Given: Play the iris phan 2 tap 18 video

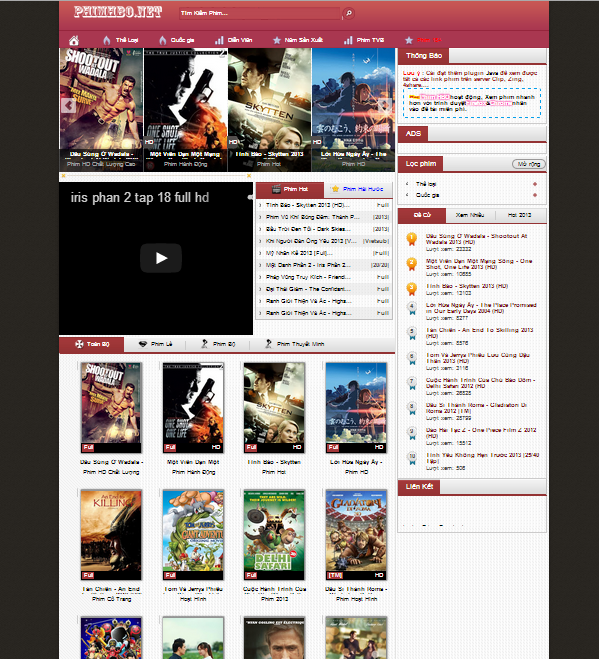Looking at the screenshot, I should coord(161,258).
